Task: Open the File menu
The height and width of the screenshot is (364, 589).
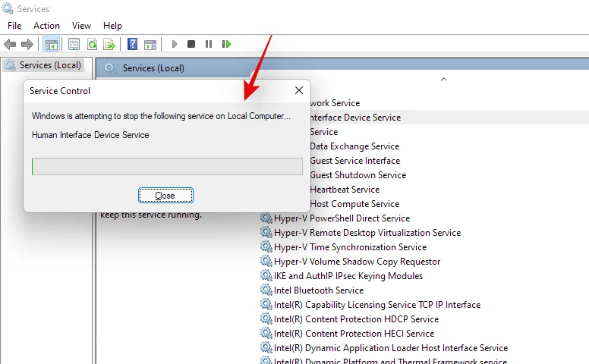Action: pos(14,26)
